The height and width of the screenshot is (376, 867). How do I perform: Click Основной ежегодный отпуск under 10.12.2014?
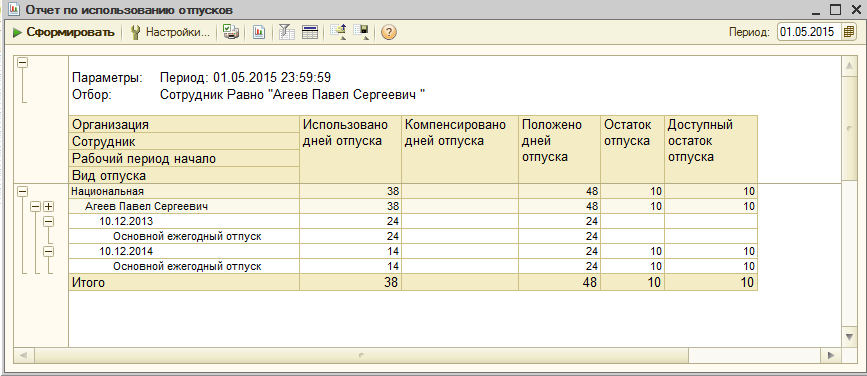(184, 266)
